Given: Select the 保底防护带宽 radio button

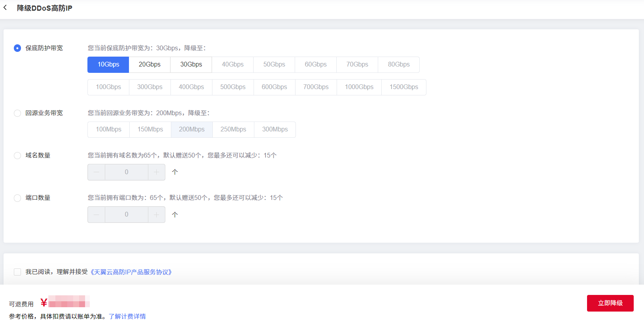Looking at the screenshot, I should pos(17,48).
